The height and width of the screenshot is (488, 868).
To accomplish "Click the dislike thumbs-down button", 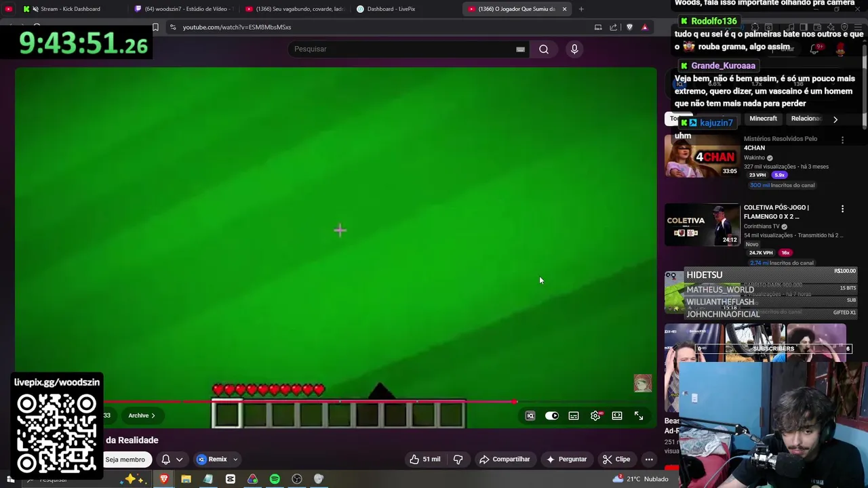I will [458, 460].
